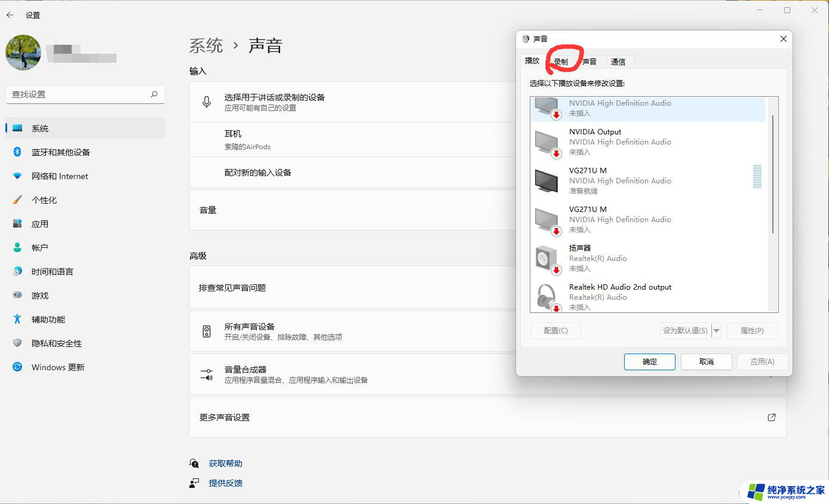The height and width of the screenshot is (504, 829).
Task: Click the level meter of VG271U M
Action: tap(757, 177)
